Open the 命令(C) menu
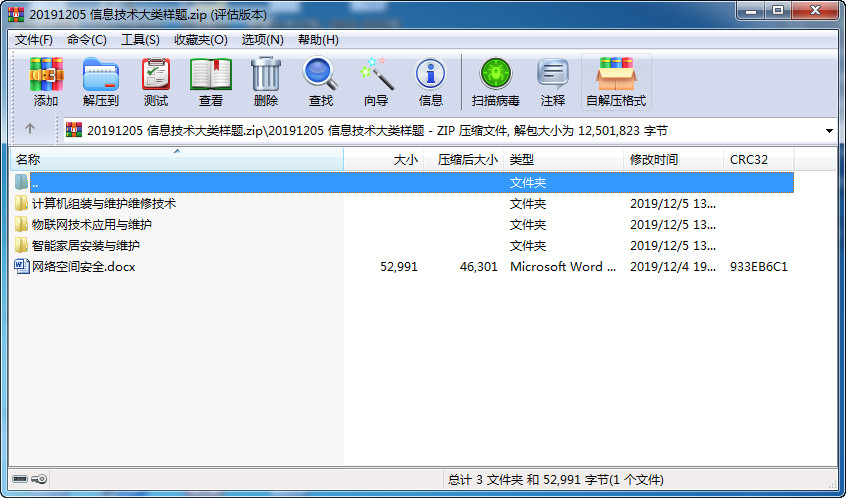Viewport: 846px width, 498px height. pos(87,40)
